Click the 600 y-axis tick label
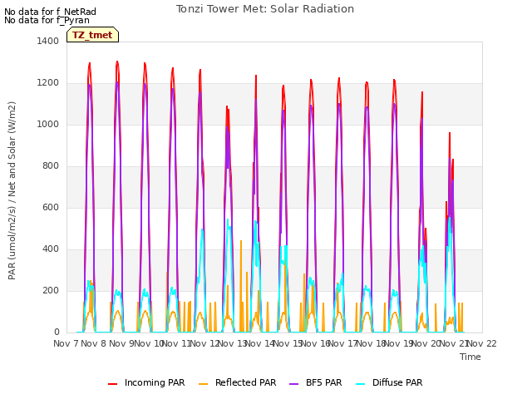This screenshot has height=399, width=532. pos(51,207)
